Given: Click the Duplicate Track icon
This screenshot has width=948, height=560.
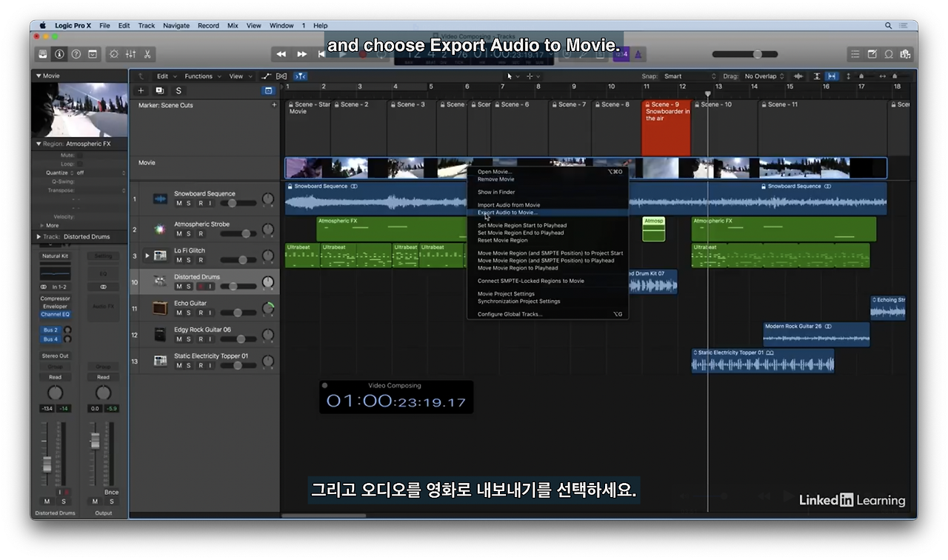Looking at the screenshot, I should 159,90.
